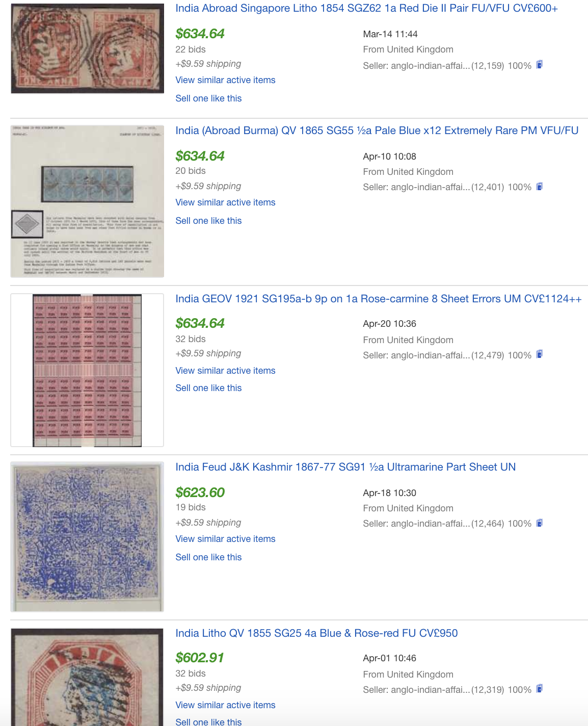Open India Abroad Singapore Litho 1854 listing title

[x=366, y=8]
